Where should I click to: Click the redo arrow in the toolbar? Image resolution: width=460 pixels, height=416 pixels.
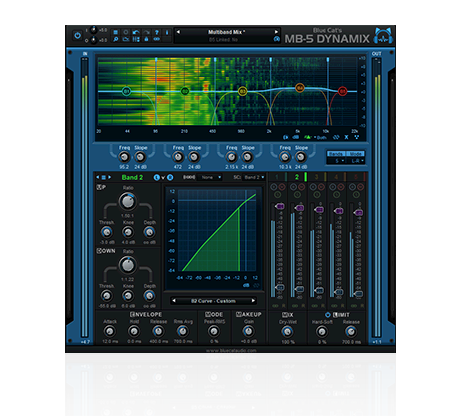click(x=146, y=32)
